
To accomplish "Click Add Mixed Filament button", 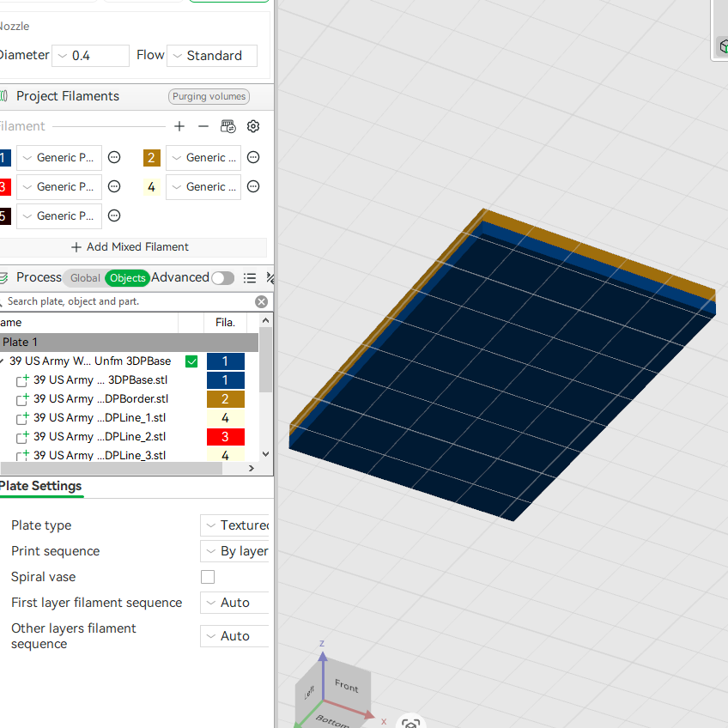I will pos(130,247).
